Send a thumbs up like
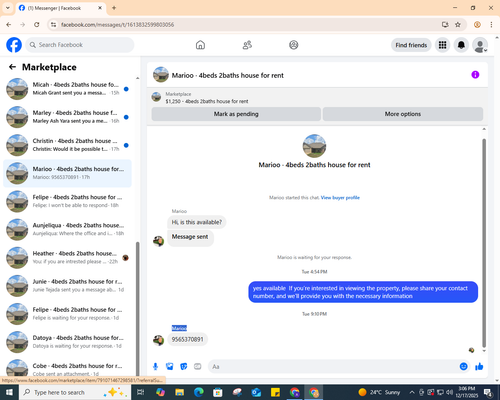500x400 pixels. click(x=479, y=367)
